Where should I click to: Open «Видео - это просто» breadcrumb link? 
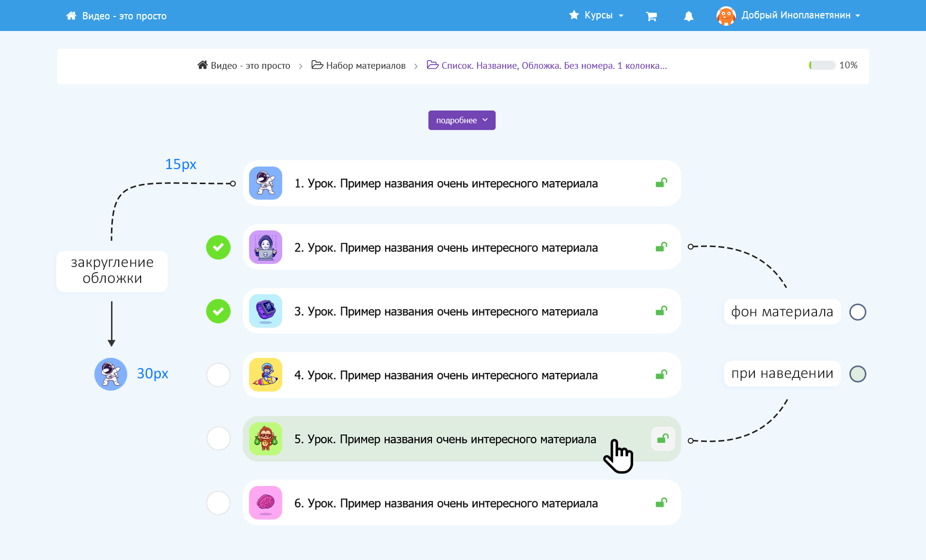click(250, 65)
